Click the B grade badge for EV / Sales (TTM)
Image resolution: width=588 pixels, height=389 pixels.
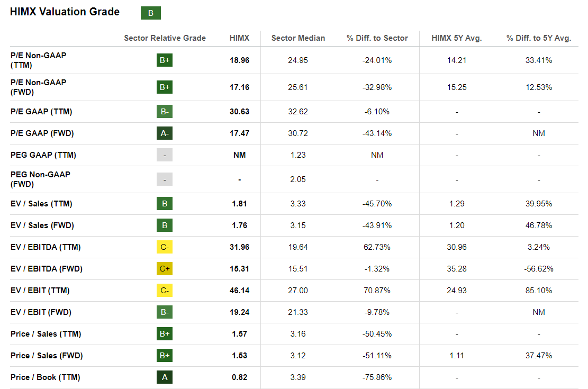pyautogui.click(x=165, y=204)
